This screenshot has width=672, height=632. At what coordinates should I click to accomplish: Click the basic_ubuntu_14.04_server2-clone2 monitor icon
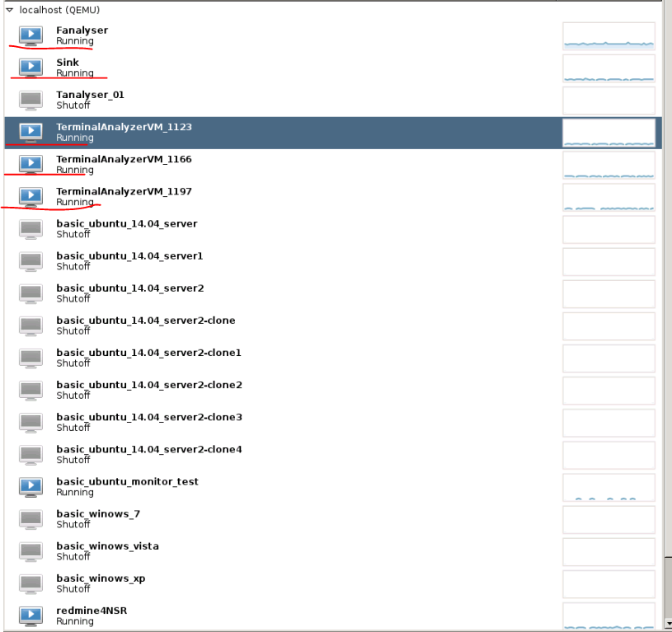[x=31, y=390]
